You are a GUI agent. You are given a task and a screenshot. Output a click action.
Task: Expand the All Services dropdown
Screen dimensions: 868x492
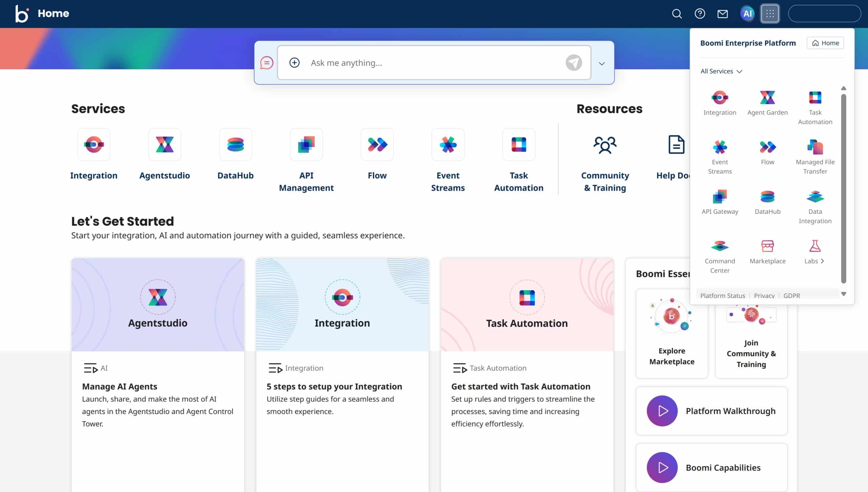[x=721, y=71]
